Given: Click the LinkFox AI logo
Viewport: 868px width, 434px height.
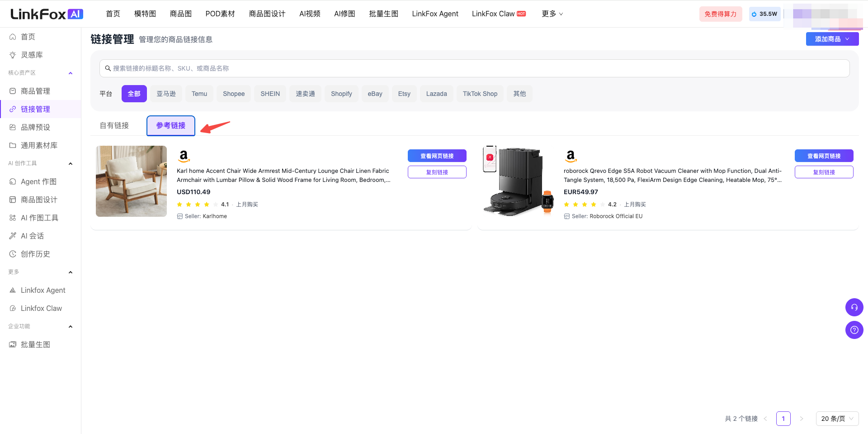Looking at the screenshot, I should (47, 14).
